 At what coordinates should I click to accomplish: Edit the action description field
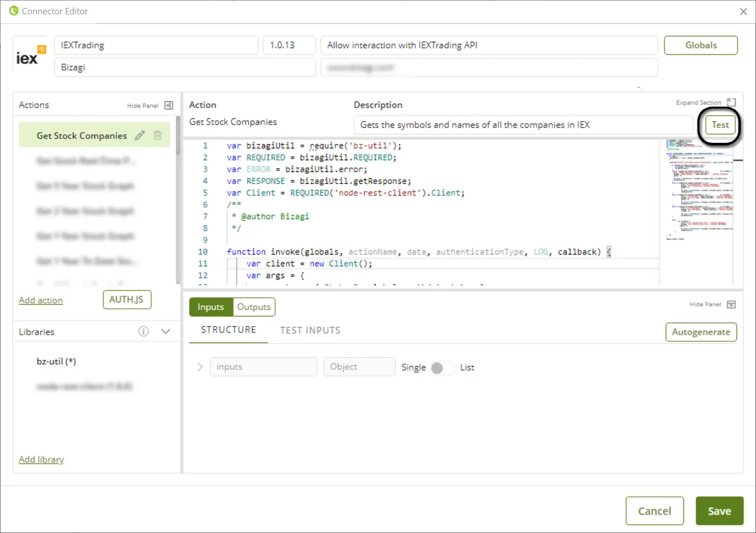coord(523,125)
